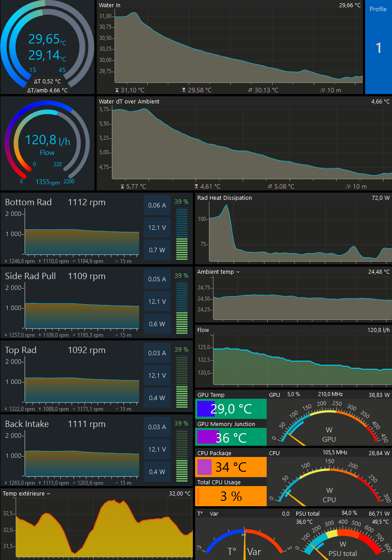The width and height of the screenshot is (392, 560).
Task: Click the Side Rad Pull average 1195,3 rpm stat
Action: [89, 335]
